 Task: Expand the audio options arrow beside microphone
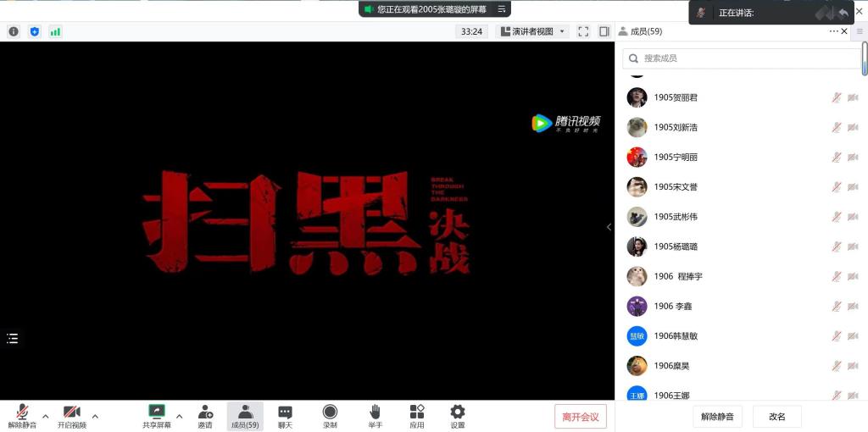pyautogui.click(x=46, y=416)
